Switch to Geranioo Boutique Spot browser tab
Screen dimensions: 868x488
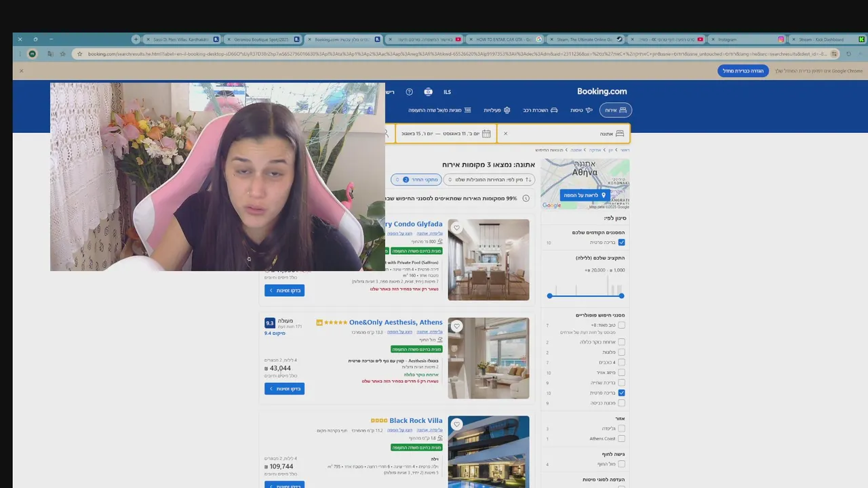point(263,39)
